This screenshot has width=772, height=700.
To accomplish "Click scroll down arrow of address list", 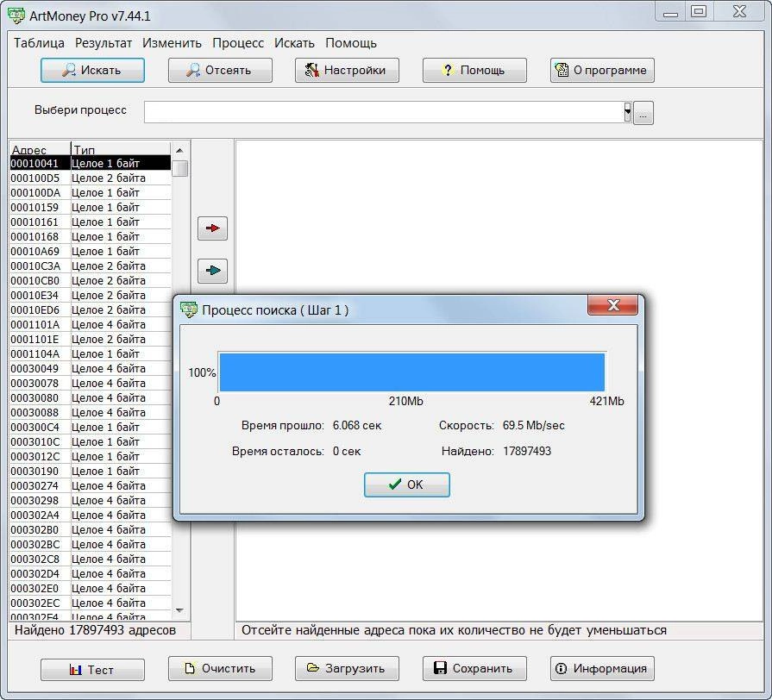I will (x=179, y=610).
